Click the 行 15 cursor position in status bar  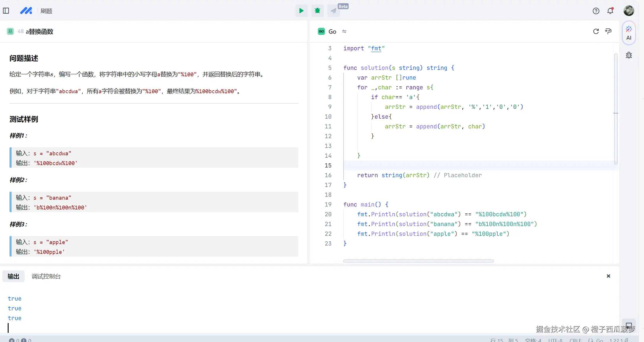496,340
